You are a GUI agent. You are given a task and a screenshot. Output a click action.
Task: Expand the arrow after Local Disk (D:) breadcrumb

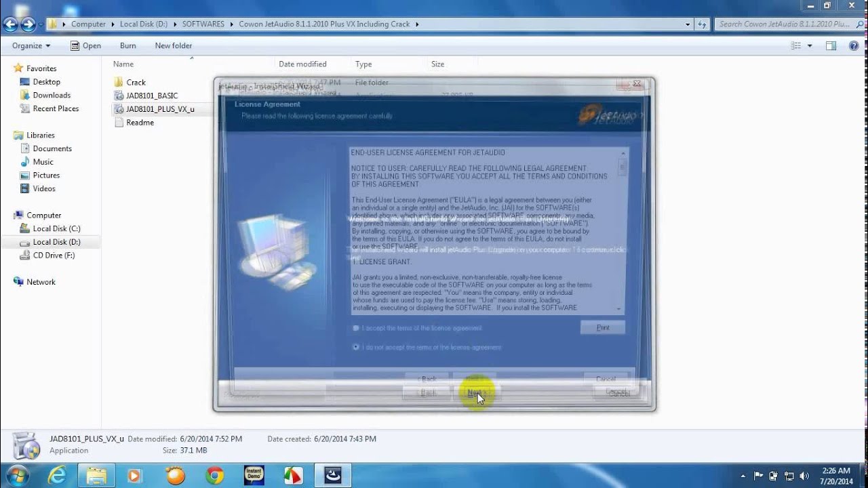tap(175, 24)
